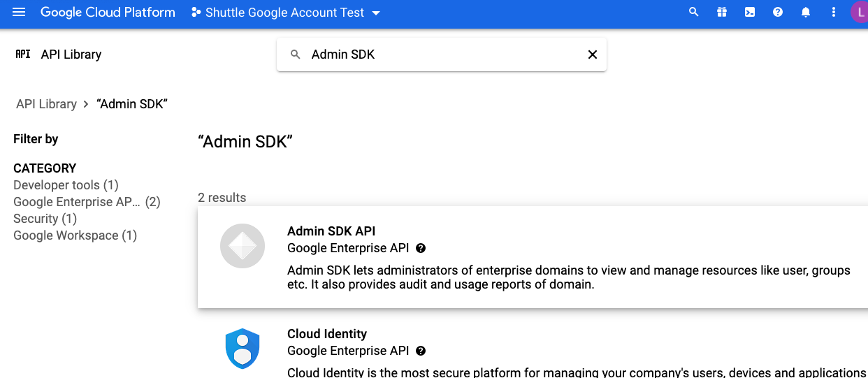Viewport: 868px width, 378px height.
Task: Click the Filter by heading
Action: [x=36, y=139]
